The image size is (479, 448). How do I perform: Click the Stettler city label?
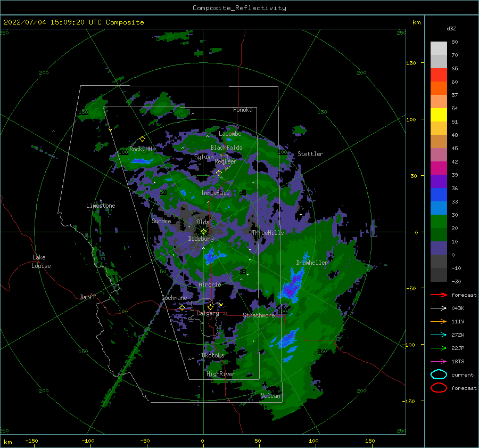pyautogui.click(x=310, y=154)
